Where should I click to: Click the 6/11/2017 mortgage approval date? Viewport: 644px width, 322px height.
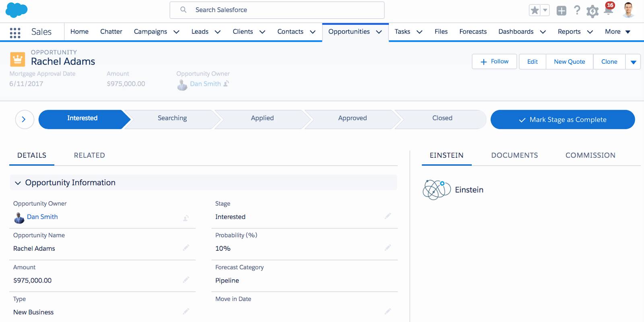pyautogui.click(x=26, y=84)
